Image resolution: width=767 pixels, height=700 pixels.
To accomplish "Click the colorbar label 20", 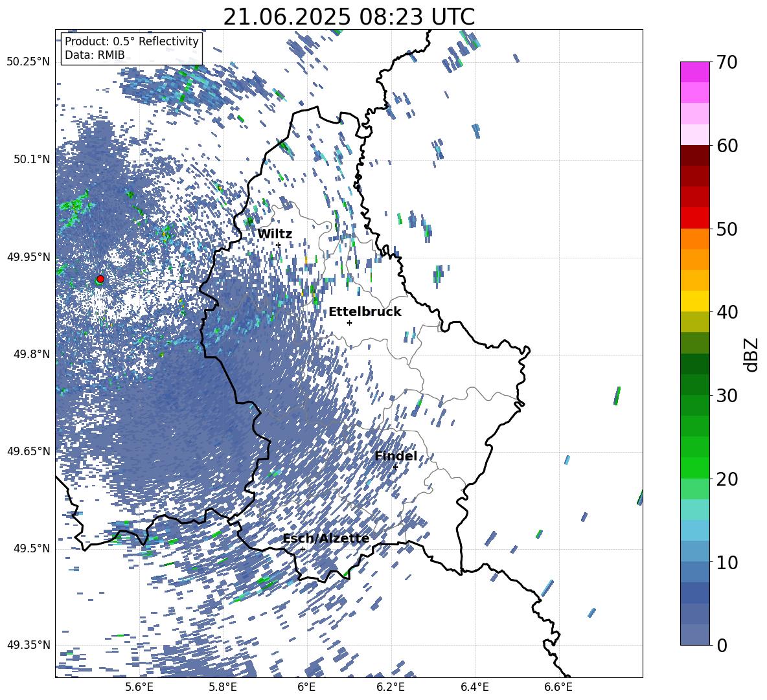I will tap(727, 479).
